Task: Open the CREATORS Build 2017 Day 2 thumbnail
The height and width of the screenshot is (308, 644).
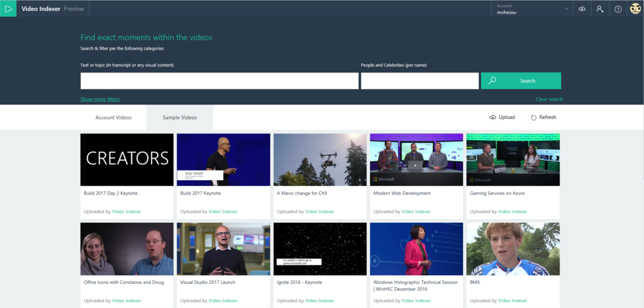Action: 127,159
